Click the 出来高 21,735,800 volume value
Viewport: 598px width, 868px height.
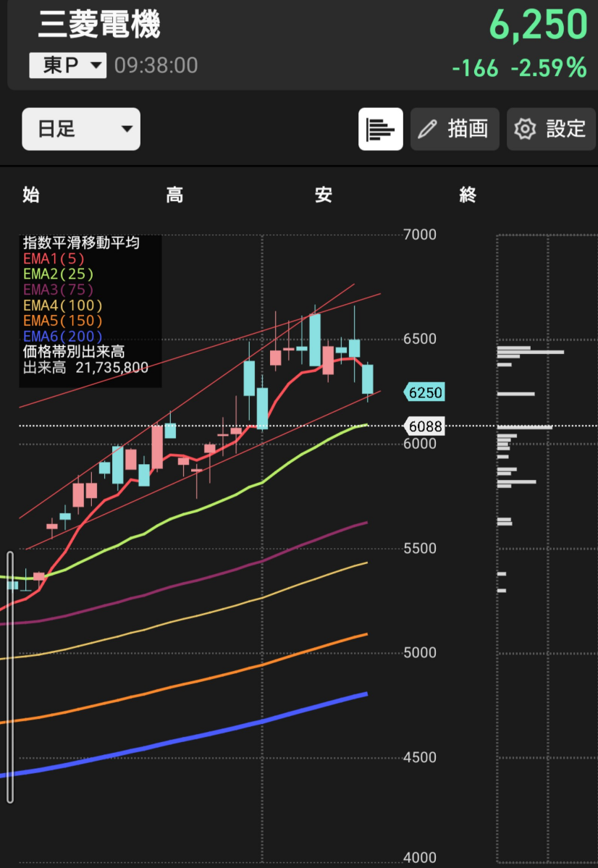click(x=86, y=368)
